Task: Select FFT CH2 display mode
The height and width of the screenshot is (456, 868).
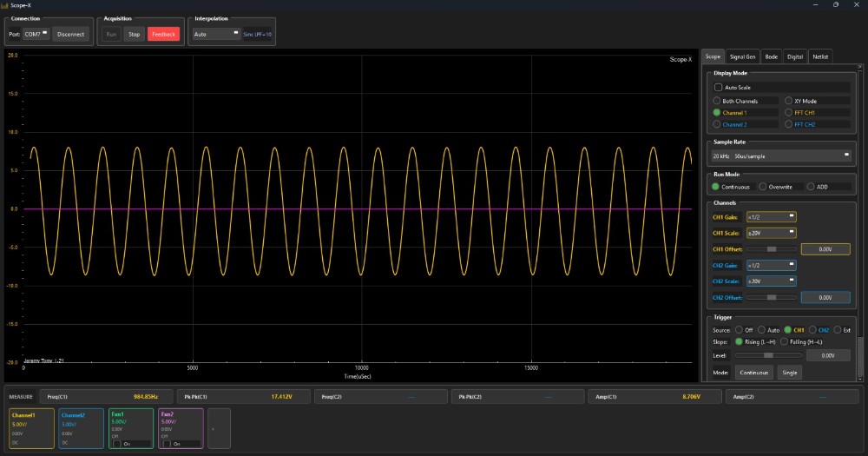Action: point(788,124)
